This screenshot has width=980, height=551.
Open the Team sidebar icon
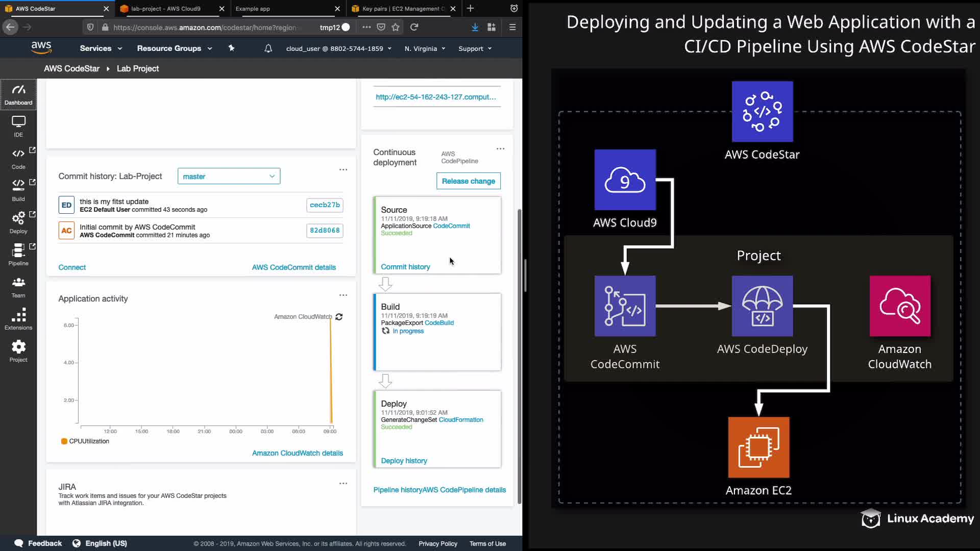(18, 287)
